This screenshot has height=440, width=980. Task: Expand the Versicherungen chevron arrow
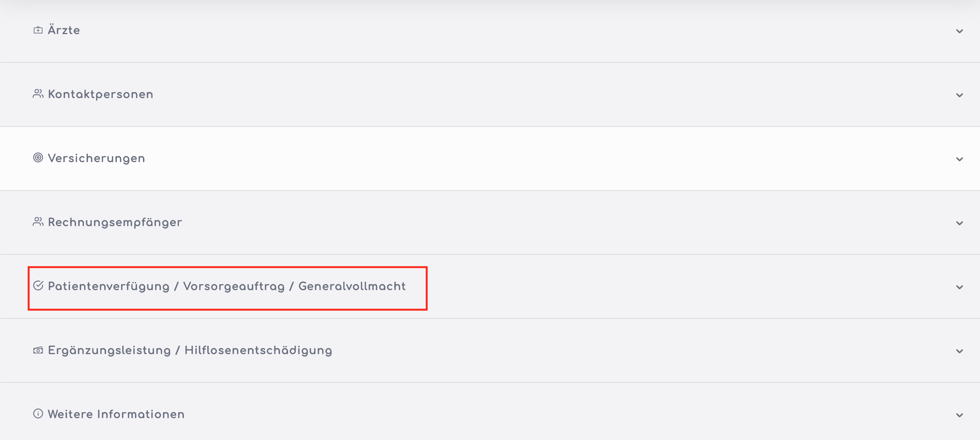(x=959, y=159)
